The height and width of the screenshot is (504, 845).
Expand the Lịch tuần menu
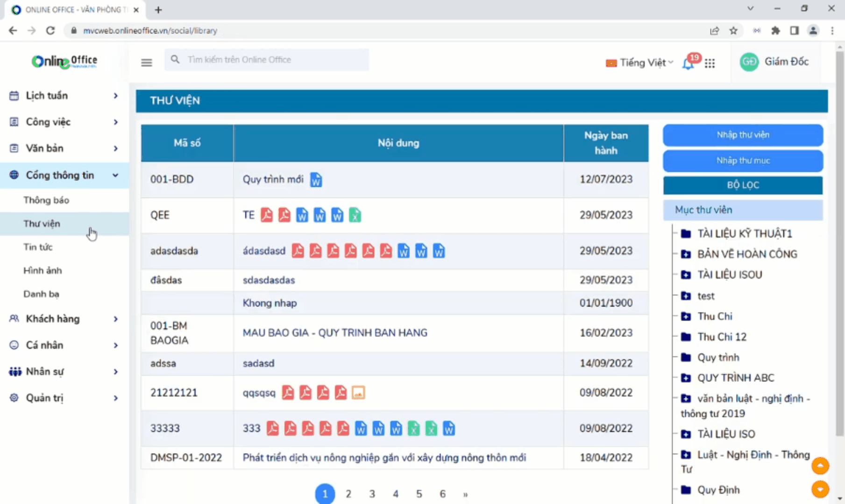[x=64, y=96]
